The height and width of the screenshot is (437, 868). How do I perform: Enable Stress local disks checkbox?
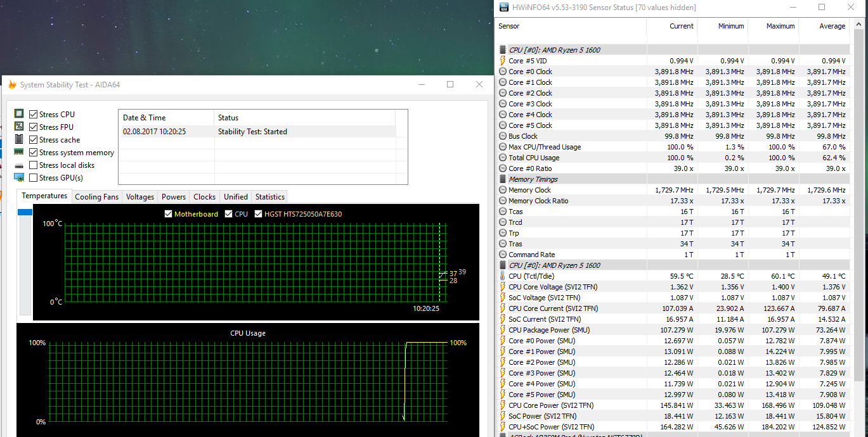click(34, 165)
